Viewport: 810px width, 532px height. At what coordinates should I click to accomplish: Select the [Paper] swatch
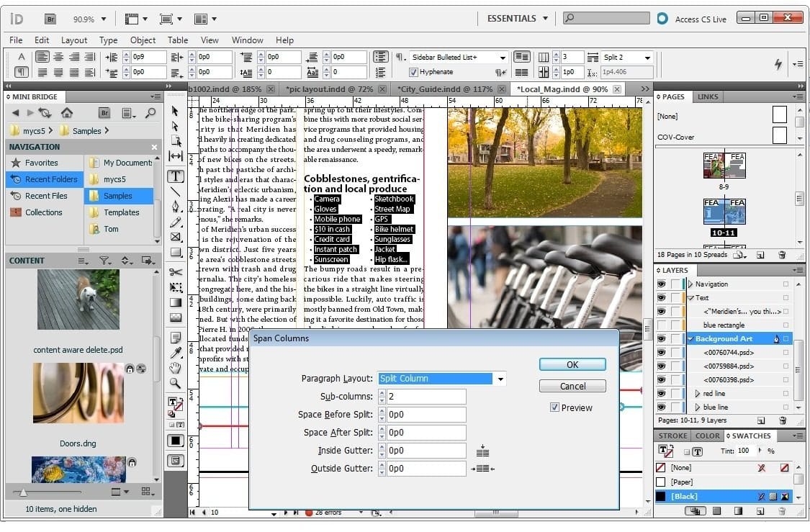tap(680, 482)
